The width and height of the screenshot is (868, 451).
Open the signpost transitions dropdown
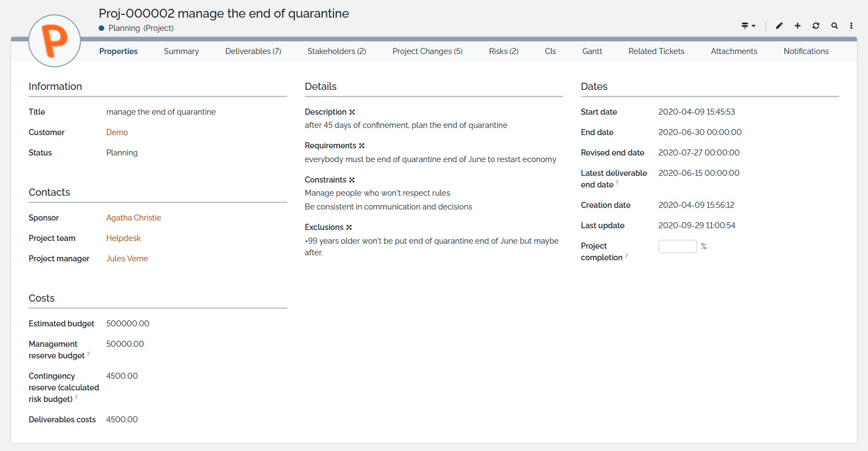[748, 26]
